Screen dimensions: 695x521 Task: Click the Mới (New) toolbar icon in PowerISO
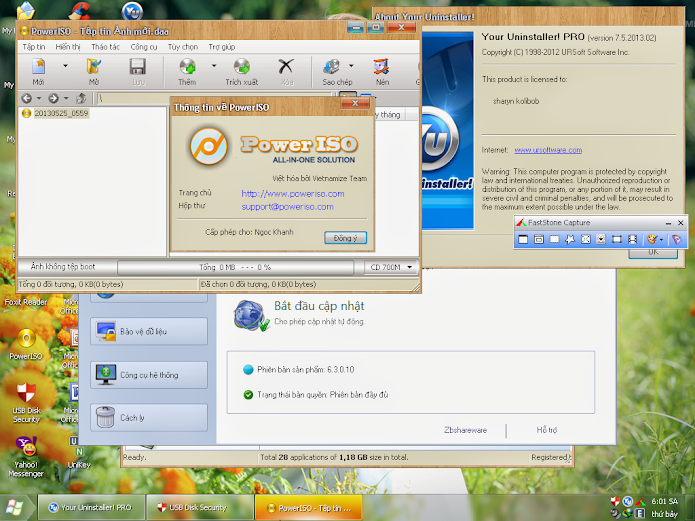point(39,67)
